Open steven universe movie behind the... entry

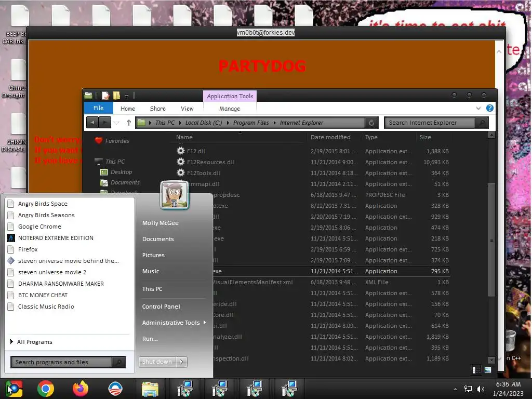[x=69, y=261]
